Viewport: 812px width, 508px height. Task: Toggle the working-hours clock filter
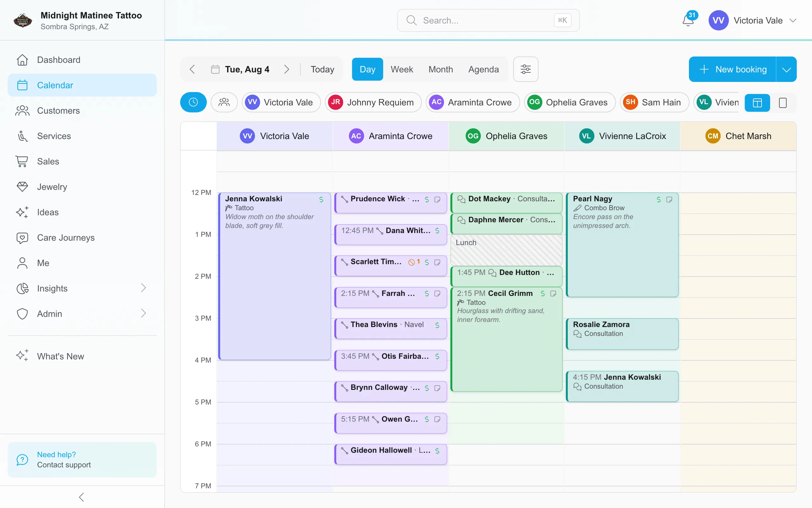pyautogui.click(x=193, y=102)
